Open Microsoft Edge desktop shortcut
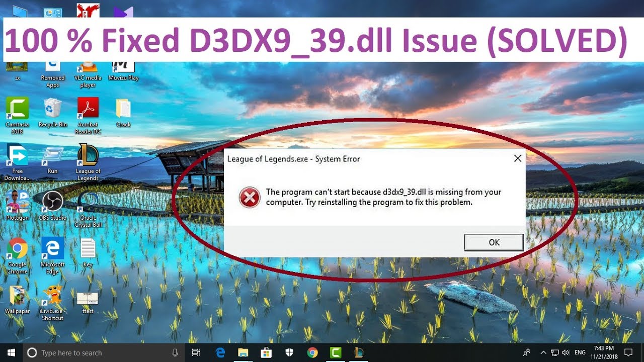This screenshot has height=362, width=644. pos(53,256)
